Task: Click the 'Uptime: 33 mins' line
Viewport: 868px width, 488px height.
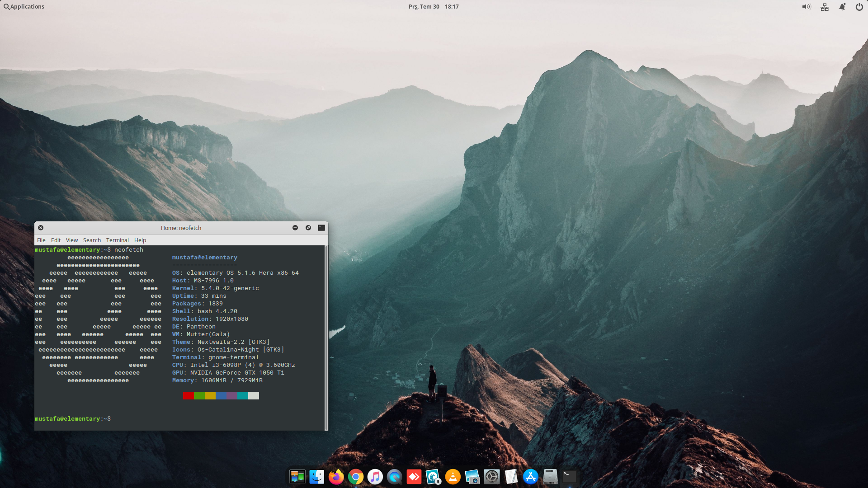Action: (x=199, y=296)
